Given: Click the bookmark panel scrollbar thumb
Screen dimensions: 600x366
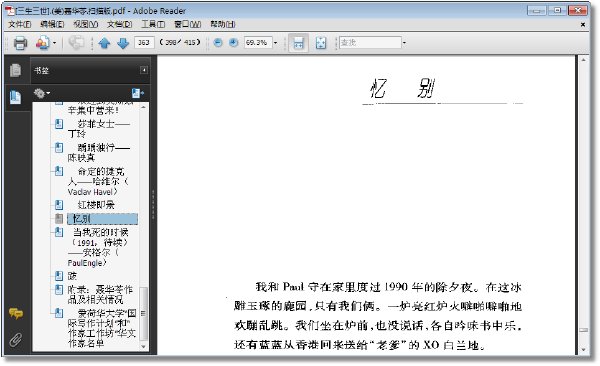Looking at the screenshot, I should (x=143, y=314).
